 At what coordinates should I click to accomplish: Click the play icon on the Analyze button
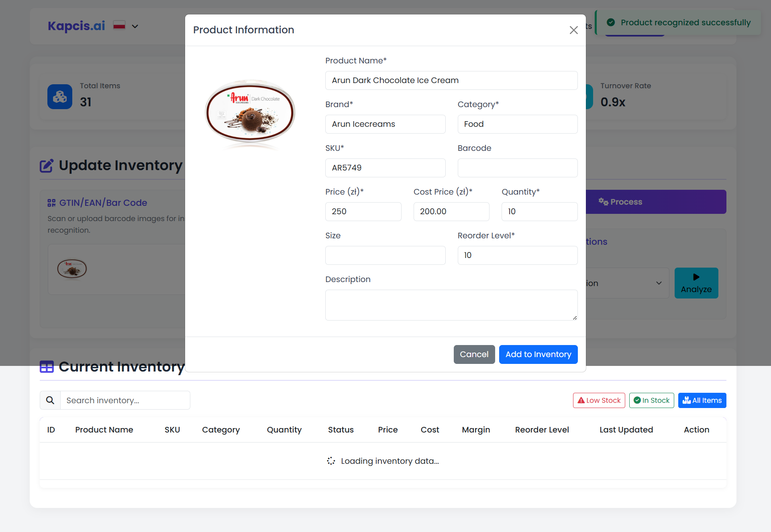click(696, 277)
